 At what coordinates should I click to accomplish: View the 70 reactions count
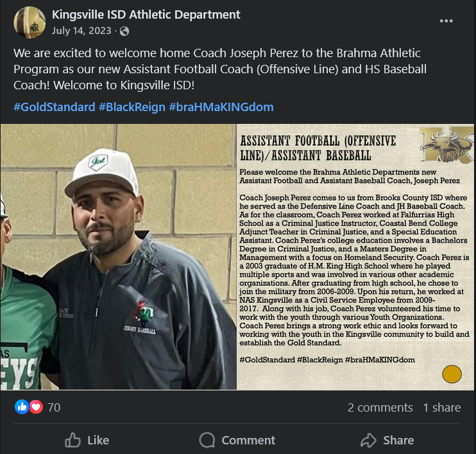pos(54,408)
